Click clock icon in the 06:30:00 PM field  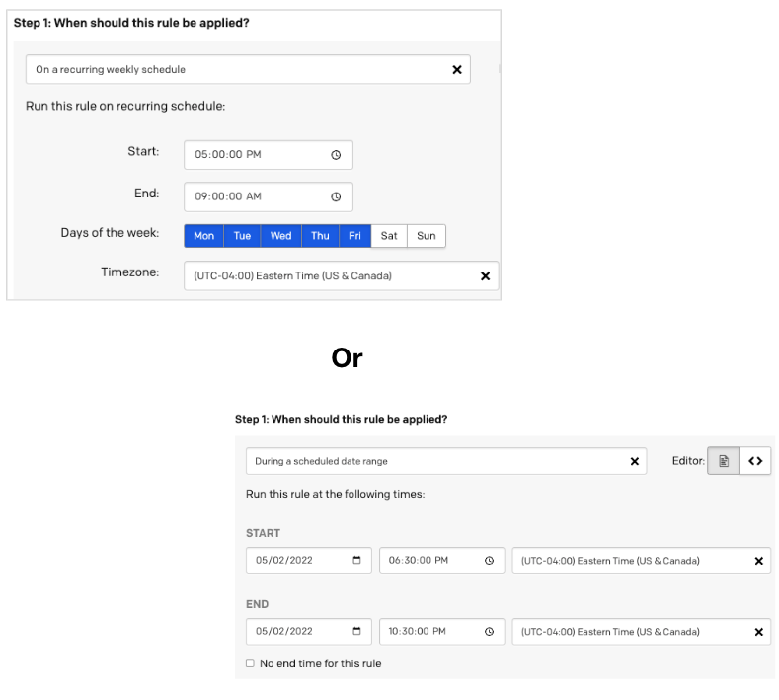(x=489, y=561)
